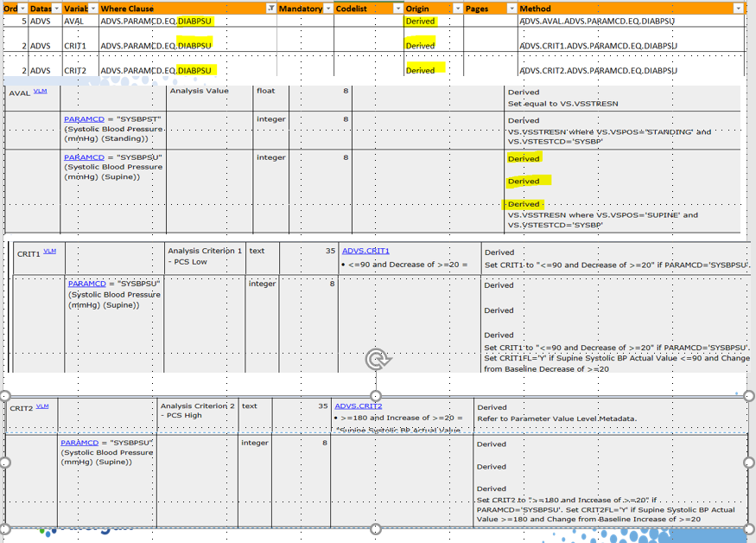
Task: Open the Datas column filter dropdown
Action: coord(56,9)
